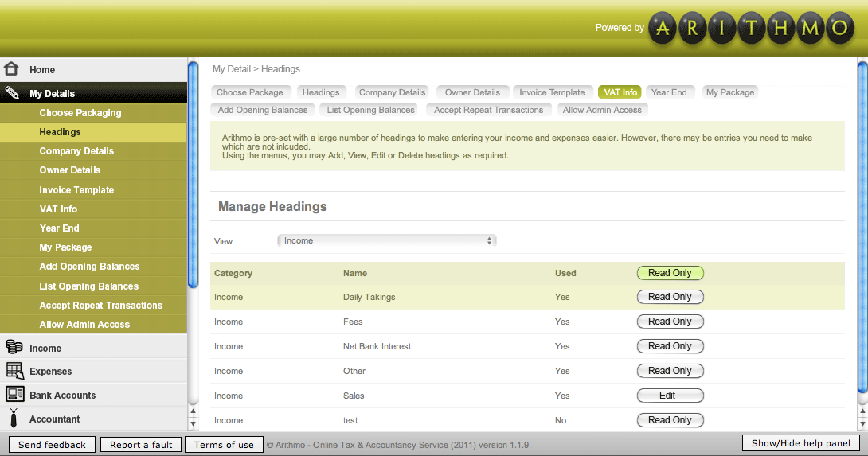
Task: Click Read Only for test row
Action: coord(670,420)
